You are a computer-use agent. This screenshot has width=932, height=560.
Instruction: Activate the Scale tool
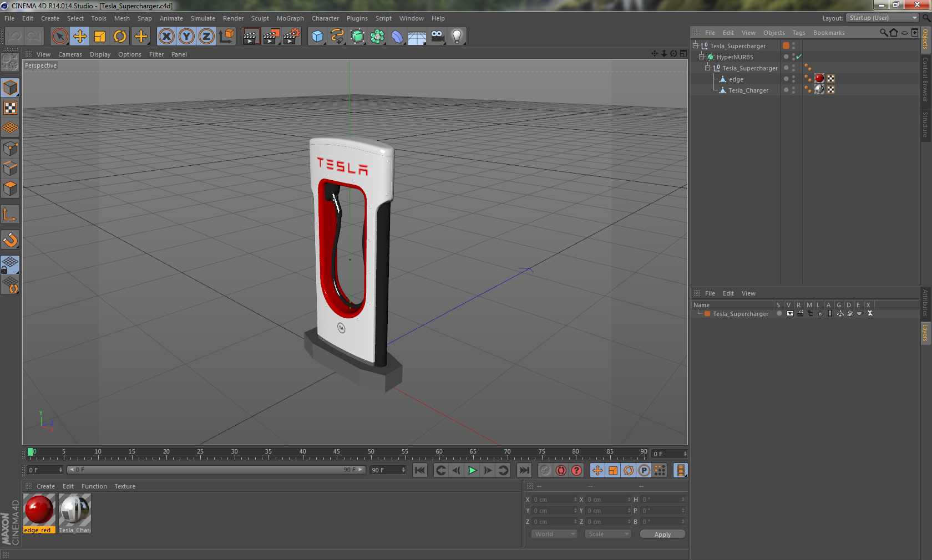click(100, 37)
